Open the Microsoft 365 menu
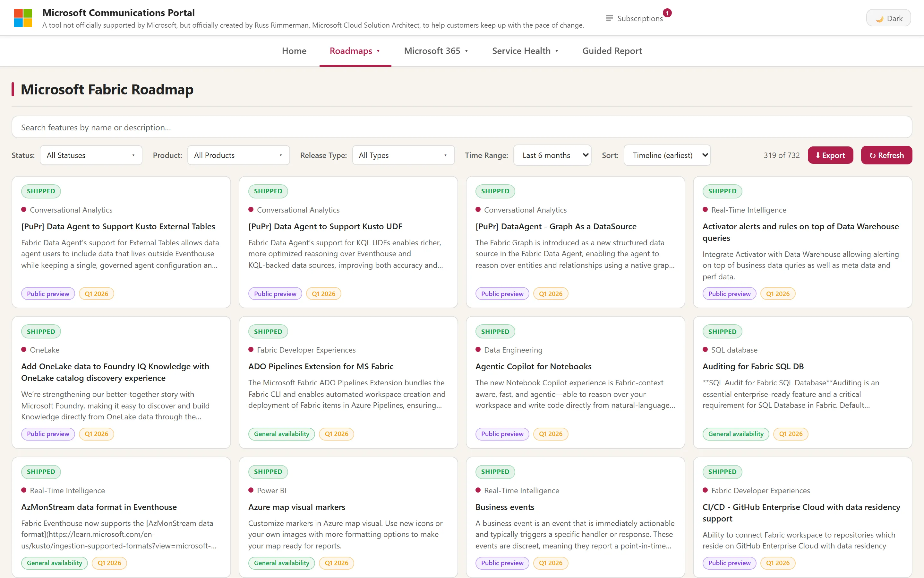Image resolution: width=924 pixels, height=578 pixels. pos(436,51)
